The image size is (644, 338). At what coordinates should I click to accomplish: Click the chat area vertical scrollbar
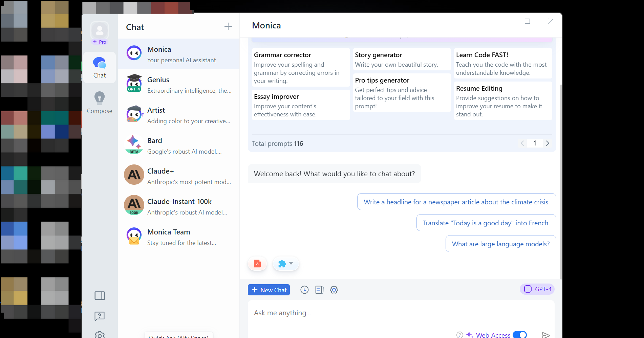coord(560,182)
